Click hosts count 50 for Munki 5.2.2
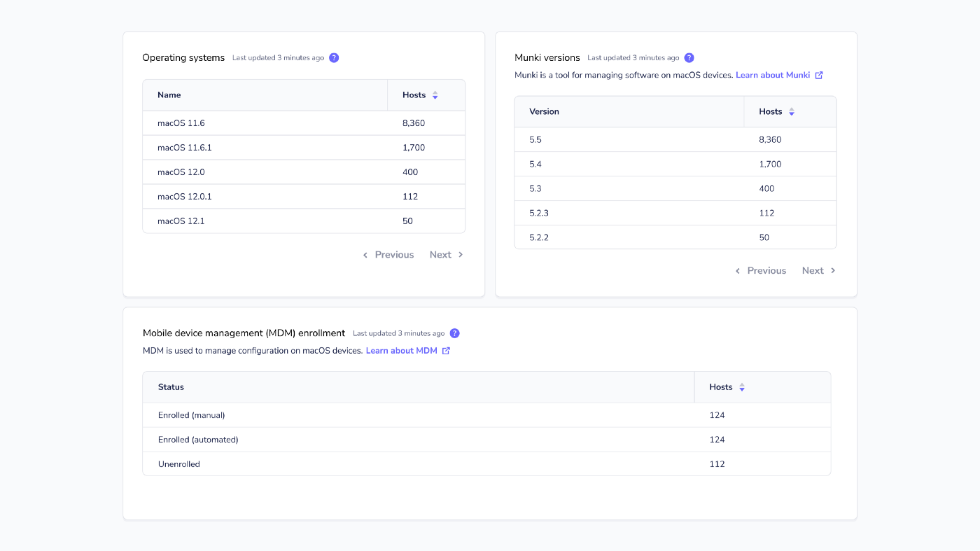The height and width of the screenshot is (551, 980). point(764,238)
